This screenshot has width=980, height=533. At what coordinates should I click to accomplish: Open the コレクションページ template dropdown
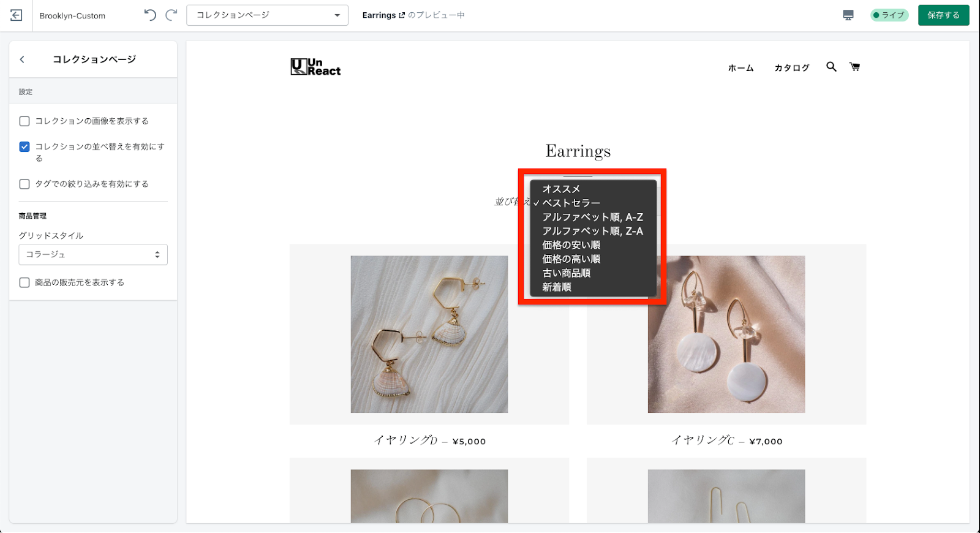(267, 15)
